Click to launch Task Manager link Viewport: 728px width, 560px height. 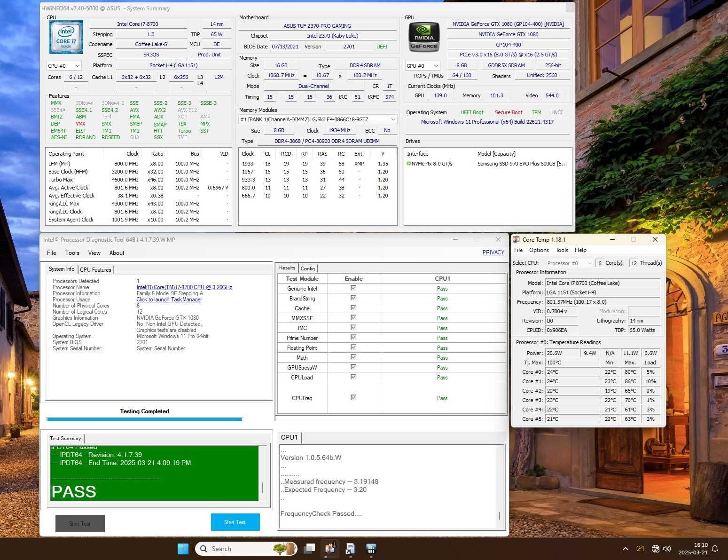click(169, 300)
